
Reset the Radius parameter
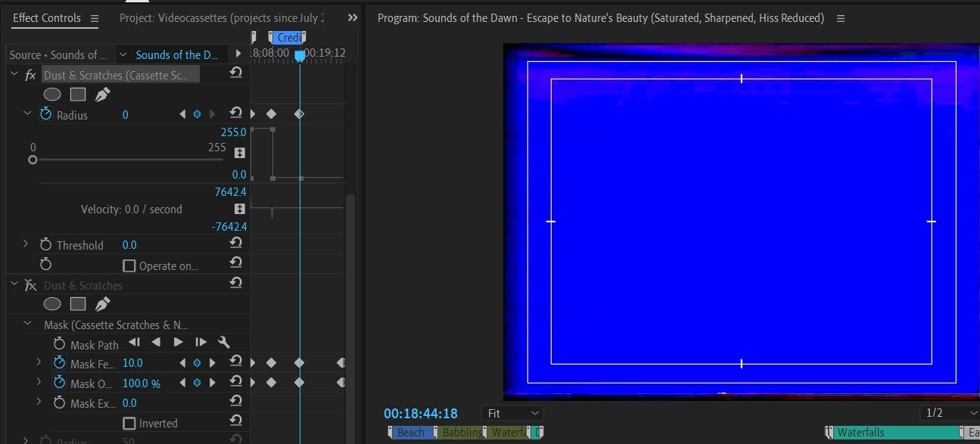tap(236, 113)
